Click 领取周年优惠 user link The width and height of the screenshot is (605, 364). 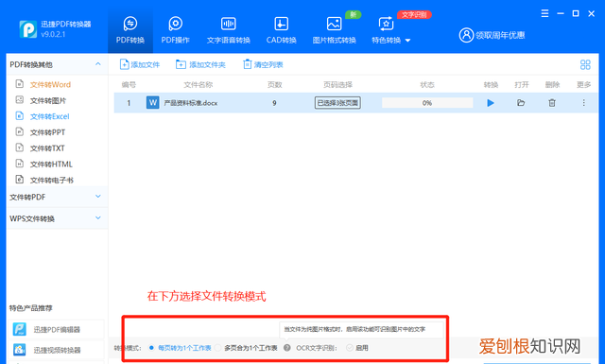point(492,35)
